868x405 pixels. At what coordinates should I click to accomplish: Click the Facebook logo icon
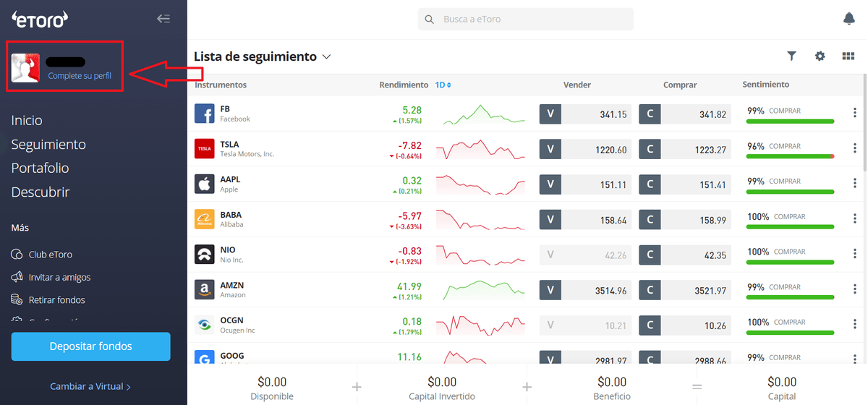[205, 114]
